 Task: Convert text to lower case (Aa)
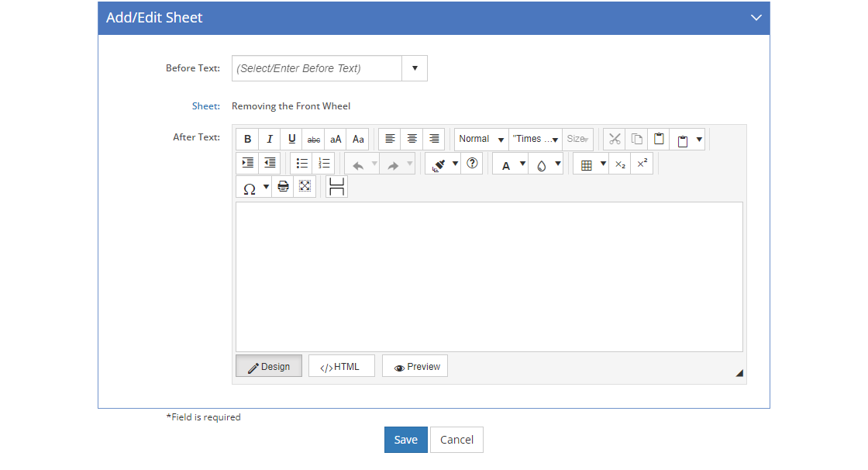[x=358, y=139]
